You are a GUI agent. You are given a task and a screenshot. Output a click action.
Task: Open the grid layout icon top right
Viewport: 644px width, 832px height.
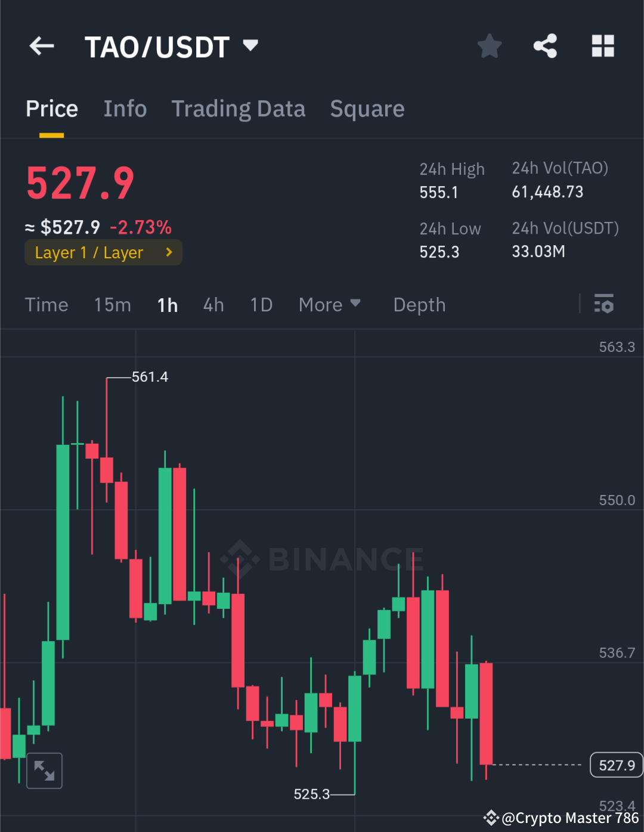pos(603,46)
